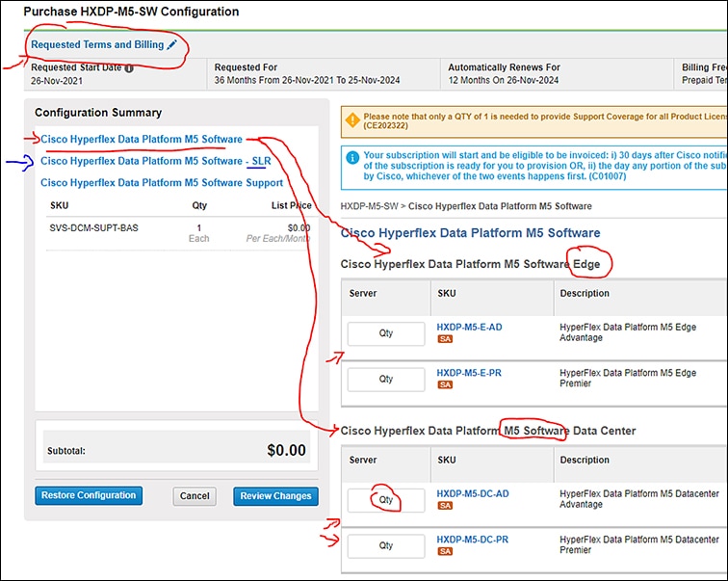The width and height of the screenshot is (728, 581).
Task: Click the 36 Months requested term text
Action: (x=307, y=80)
